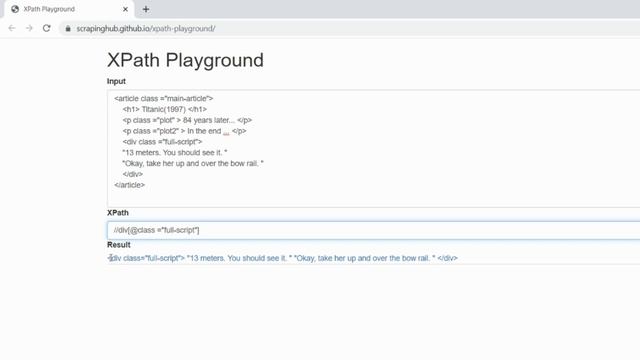
Task: Go back with the browser back arrow
Action: click(11, 28)
